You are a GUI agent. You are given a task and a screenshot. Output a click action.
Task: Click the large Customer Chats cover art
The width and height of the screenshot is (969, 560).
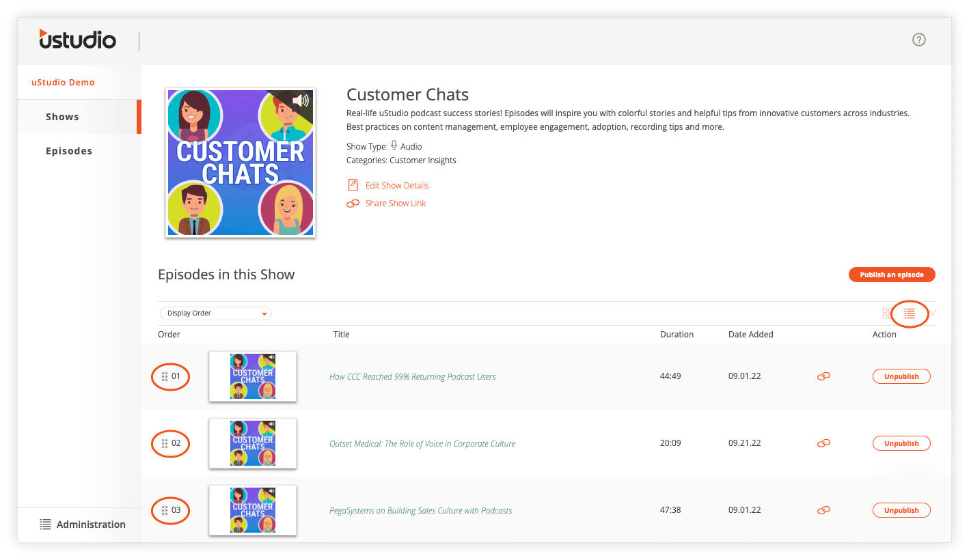click(x=241, y=163)
